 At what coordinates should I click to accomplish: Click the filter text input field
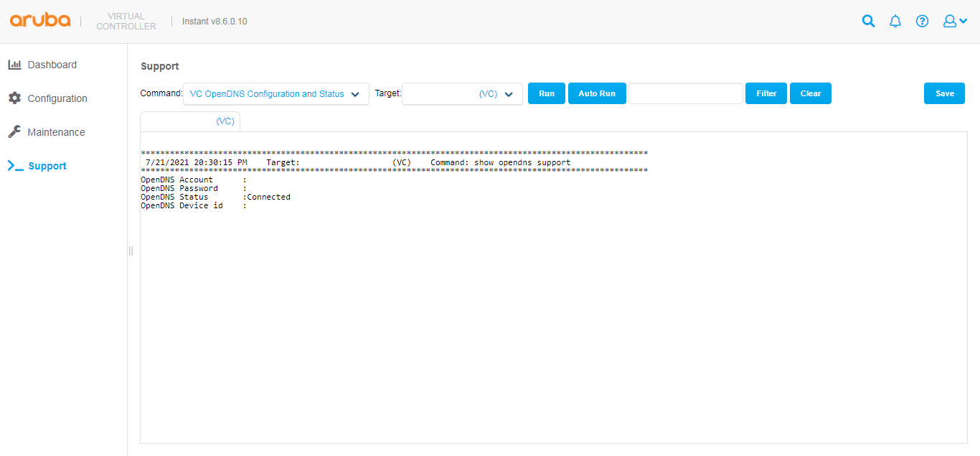point(686,93)
